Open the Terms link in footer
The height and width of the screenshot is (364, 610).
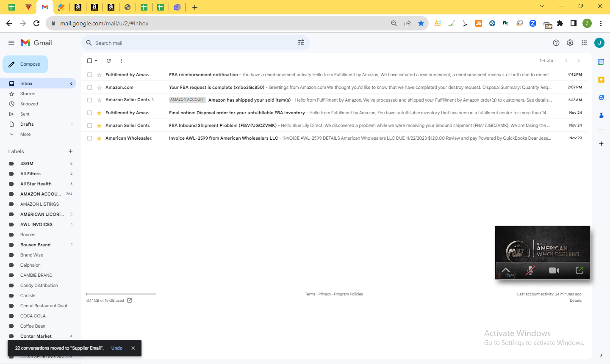(310, 294)
